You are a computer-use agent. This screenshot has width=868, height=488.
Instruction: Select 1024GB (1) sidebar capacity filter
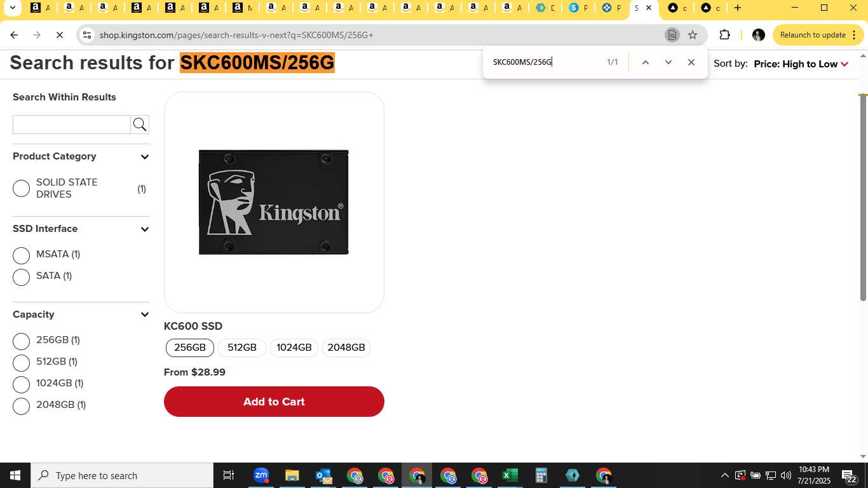tap(21, 384)
